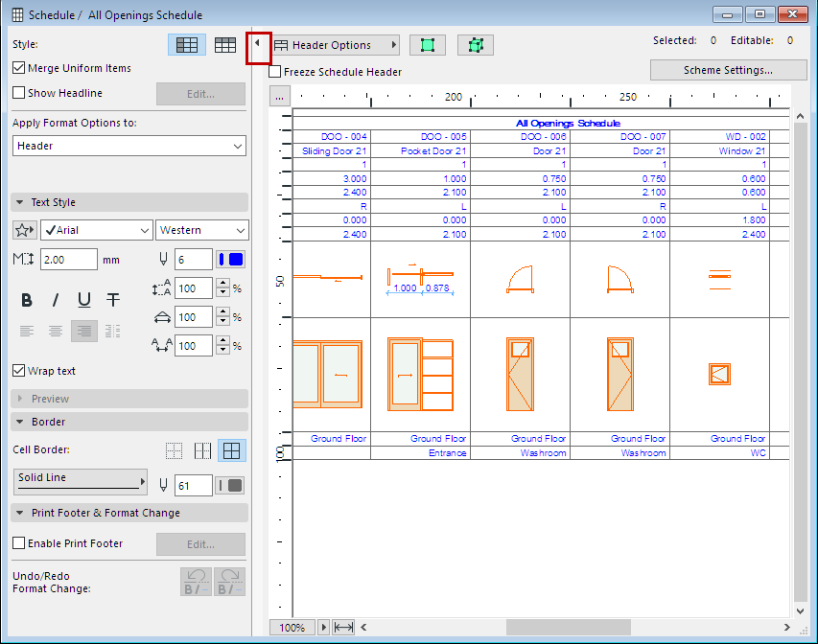The height and width of the screenshot is (644, 818).
Task: Enable Show Headline checkbox
Action: click(19, 93)
